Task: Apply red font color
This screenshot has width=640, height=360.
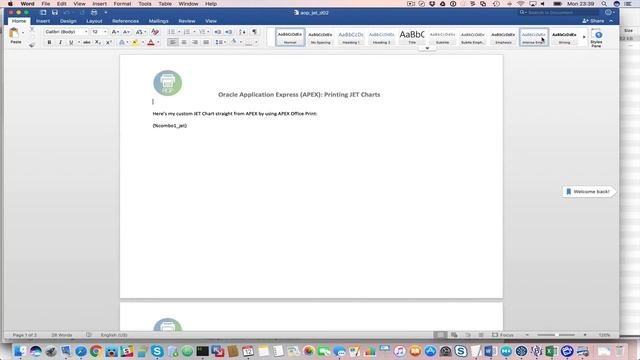Action: pyautogui.click(x=151, y=42)
